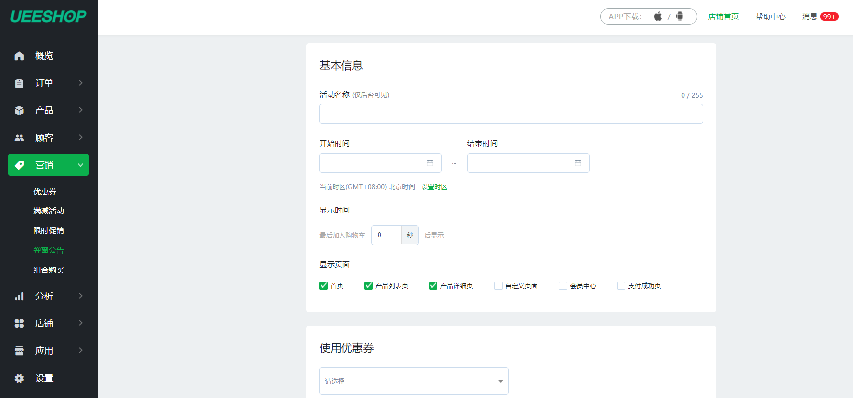Open the 使用优惠券 coupon dropdown

pos(413,381)
